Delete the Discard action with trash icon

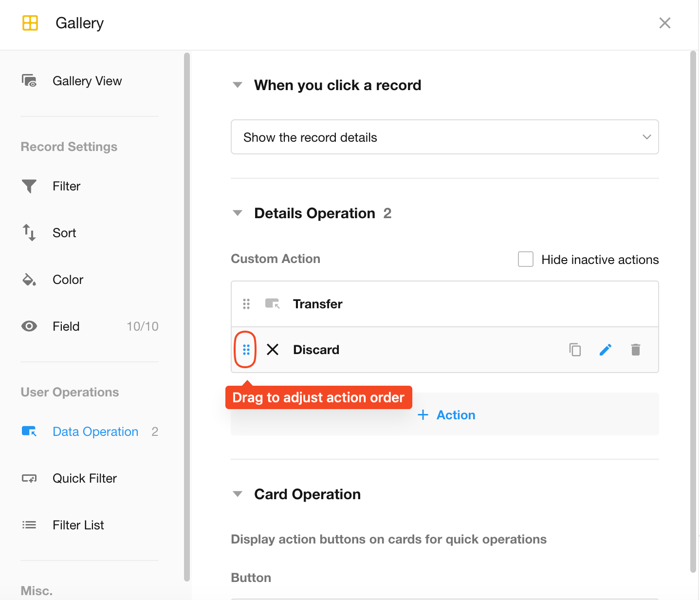[635, 350]
